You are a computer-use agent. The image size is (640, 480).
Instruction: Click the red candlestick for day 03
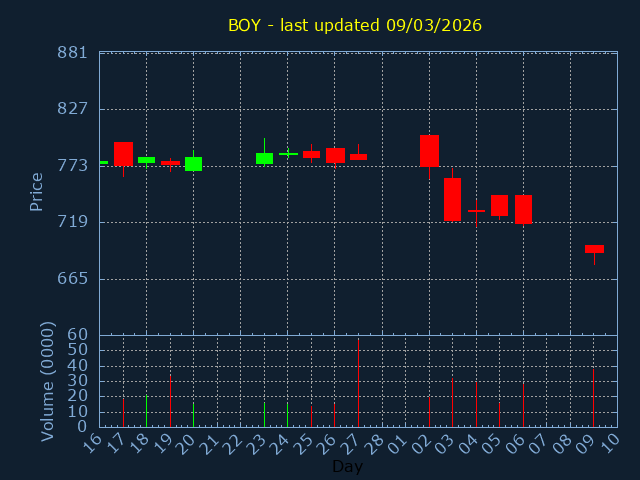point(452,199)
